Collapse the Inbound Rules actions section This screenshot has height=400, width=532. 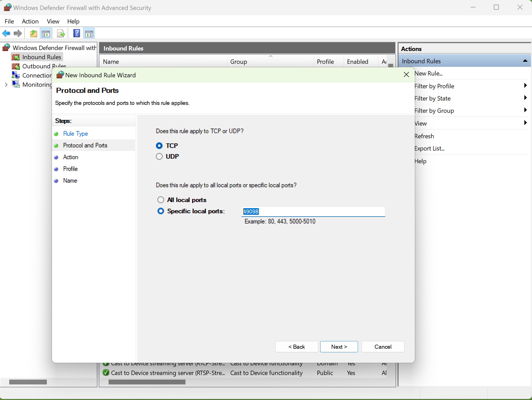pyautogui.click(x=525, y=61)
